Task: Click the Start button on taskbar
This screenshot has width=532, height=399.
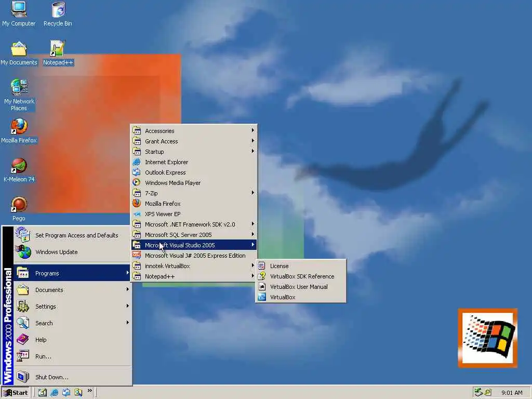Action: point(16,393)
